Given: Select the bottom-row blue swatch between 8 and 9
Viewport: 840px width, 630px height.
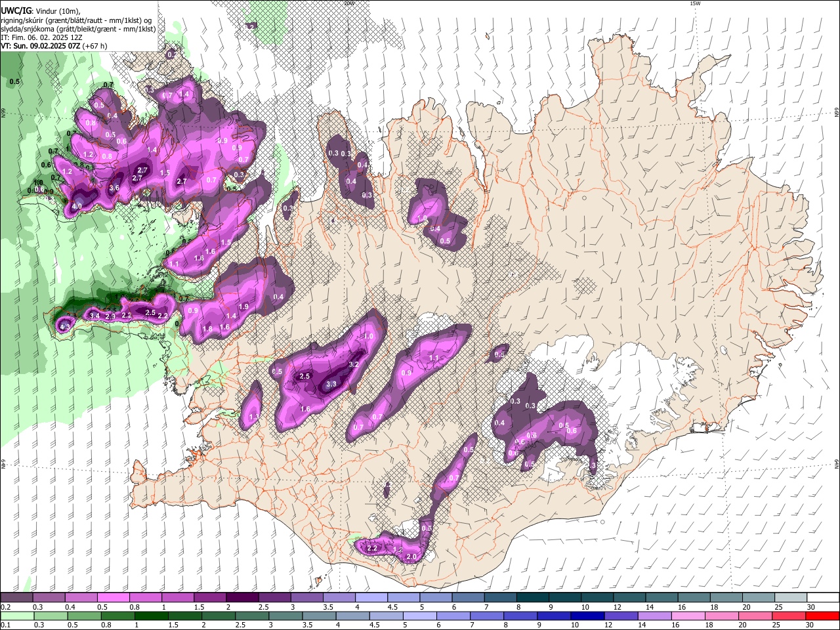Looking at the screenshot, I should (520, 616).
